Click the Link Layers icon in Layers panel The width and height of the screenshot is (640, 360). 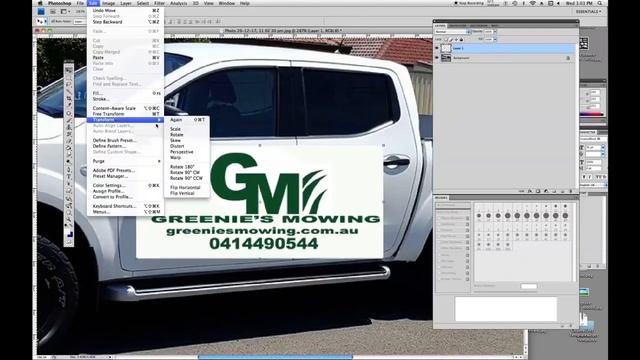click(521, 191)
